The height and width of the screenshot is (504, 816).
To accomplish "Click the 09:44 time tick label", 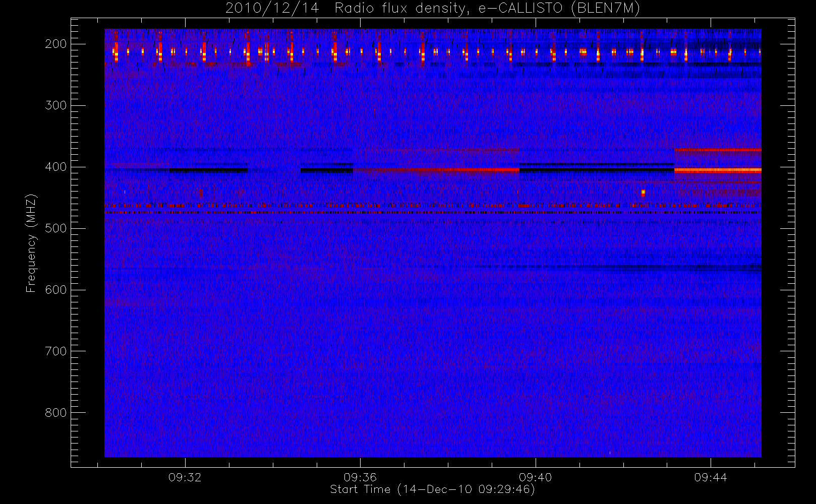I will tap(711, 477).
